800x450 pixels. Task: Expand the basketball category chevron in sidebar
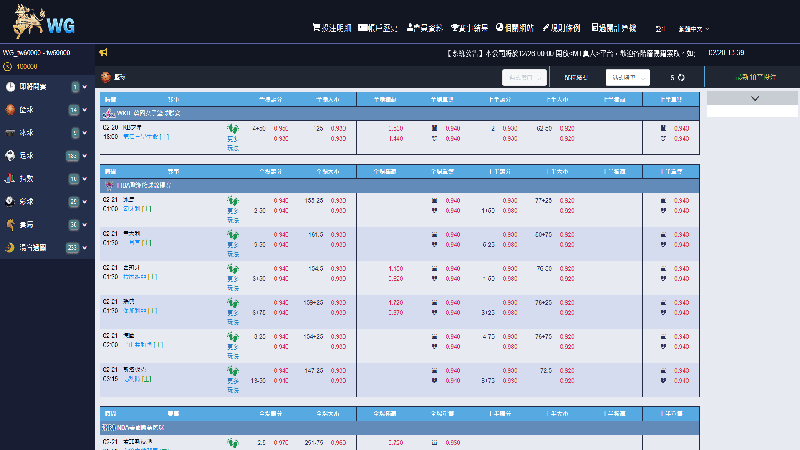click(85, 109)
